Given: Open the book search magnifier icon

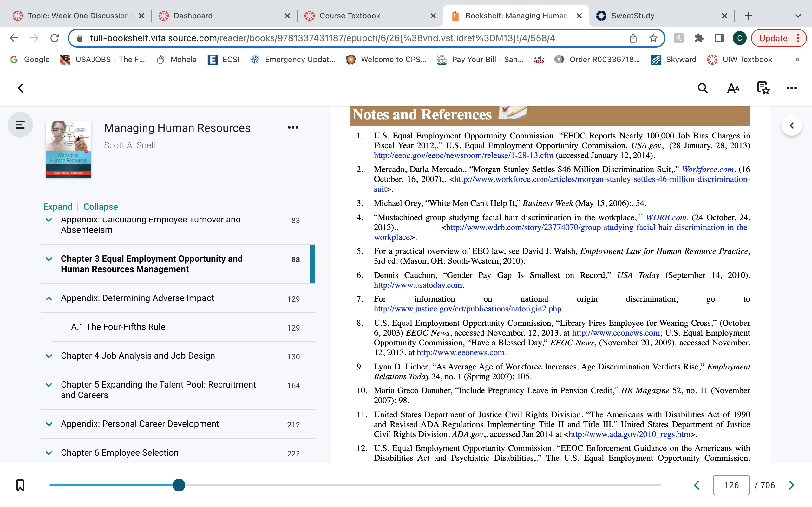Looking at the screenshot, I should pos(703,88).
